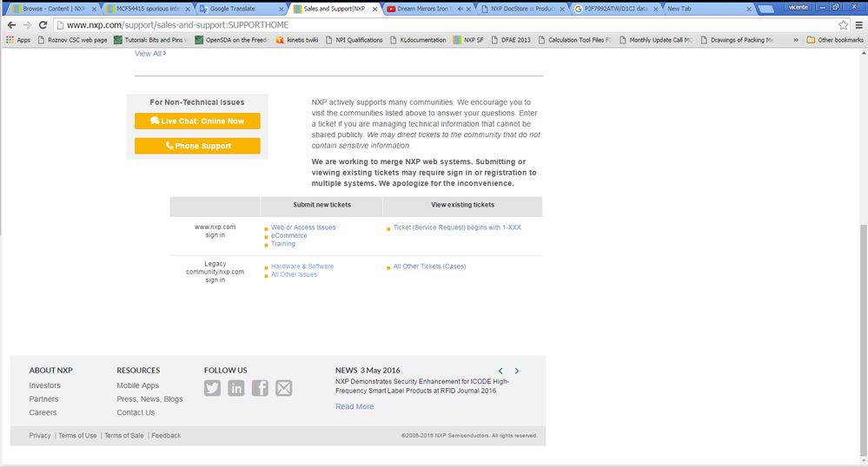Reload the page with refresh icon
868x467 pixels.
(x=43, y=25)
